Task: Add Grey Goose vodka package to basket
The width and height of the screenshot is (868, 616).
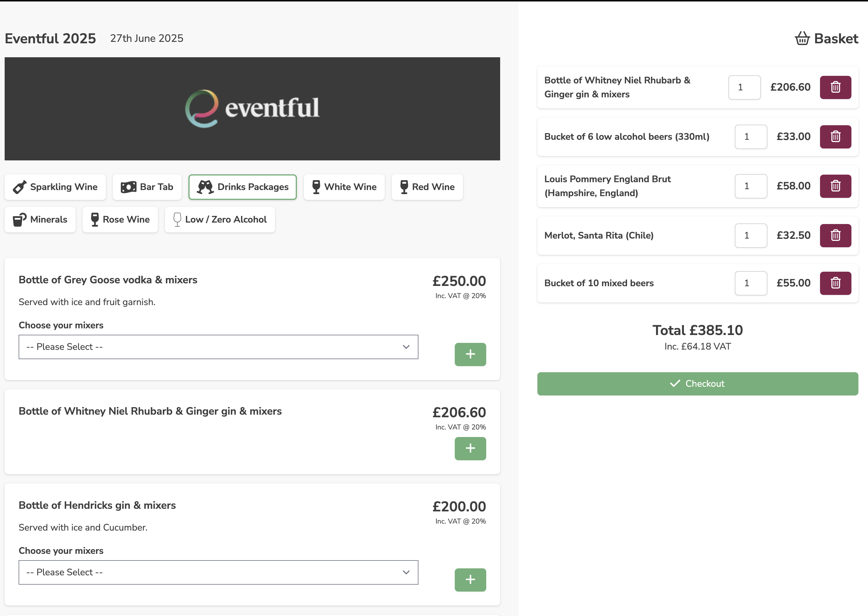Action: click(470, 354)
